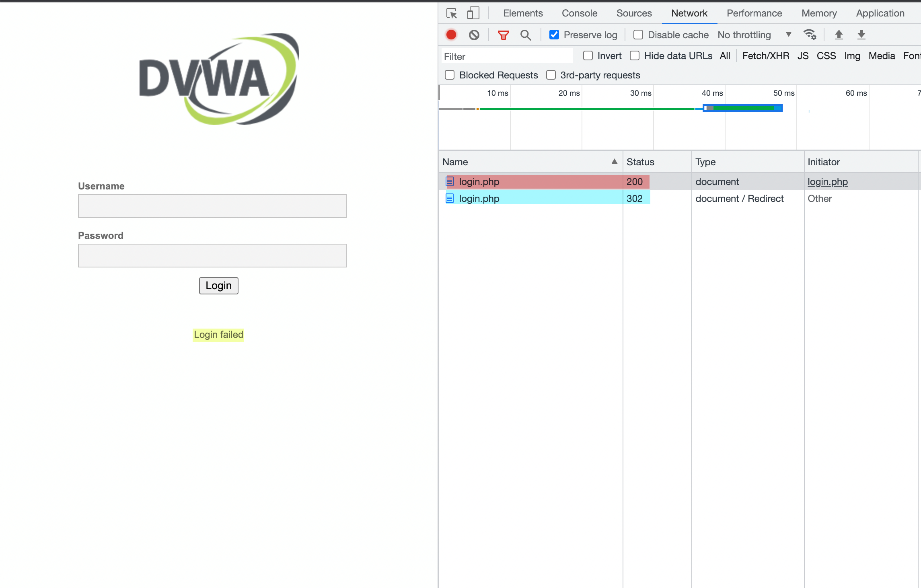Click the Name column sort arrow
The width and height of the screenshot is (921, 588).
point(614,162)
